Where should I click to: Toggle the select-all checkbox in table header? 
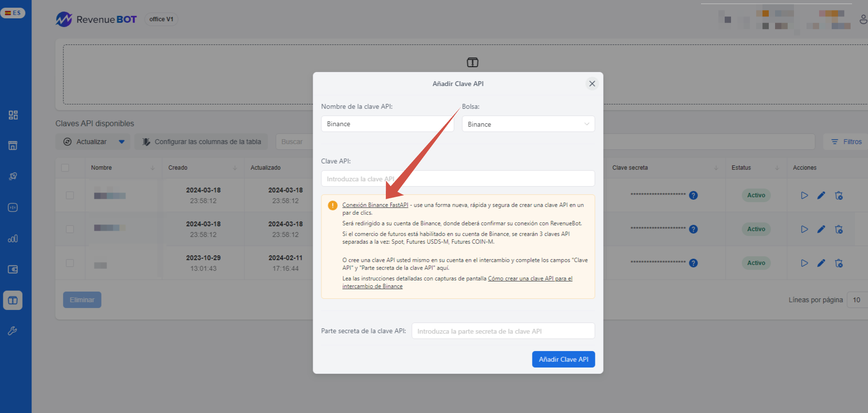point(65,168)
